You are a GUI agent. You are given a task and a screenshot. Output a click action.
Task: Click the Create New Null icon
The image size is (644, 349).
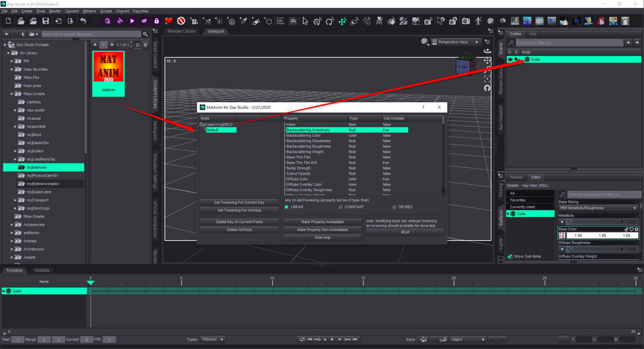[269, 21]
